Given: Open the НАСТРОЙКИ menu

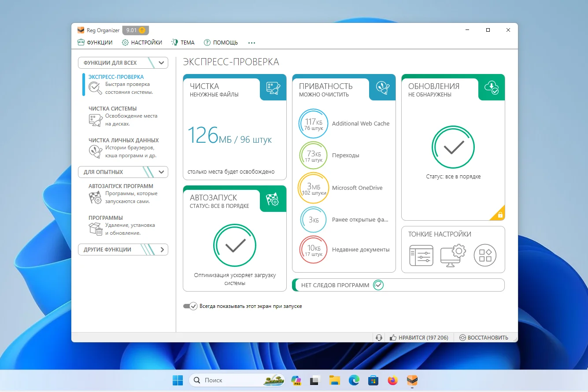Looking at the screenshot, I should pos(142,43).
